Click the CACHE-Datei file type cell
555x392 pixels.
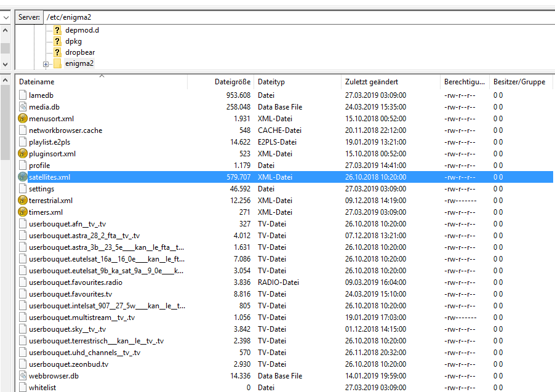279,130
